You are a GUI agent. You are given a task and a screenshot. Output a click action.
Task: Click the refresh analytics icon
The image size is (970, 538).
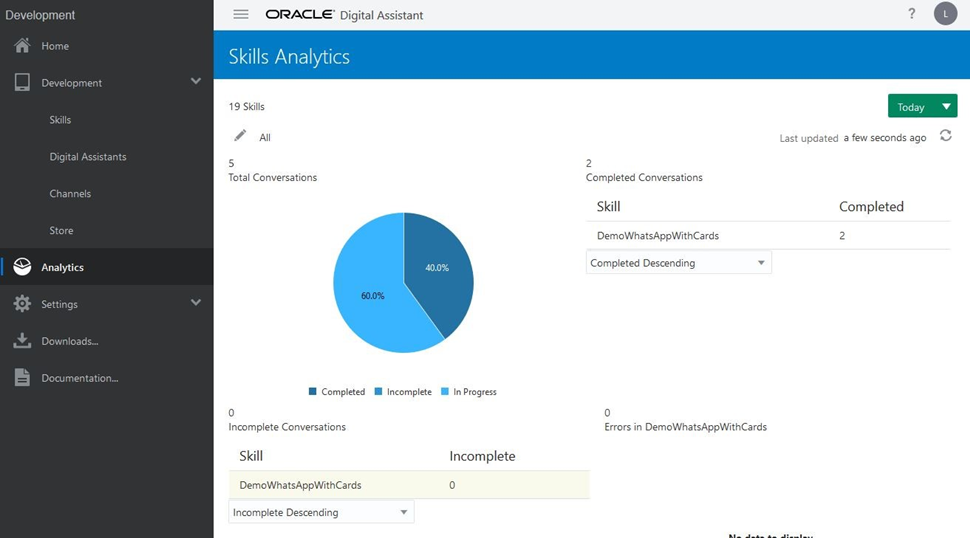pos(945,136)
